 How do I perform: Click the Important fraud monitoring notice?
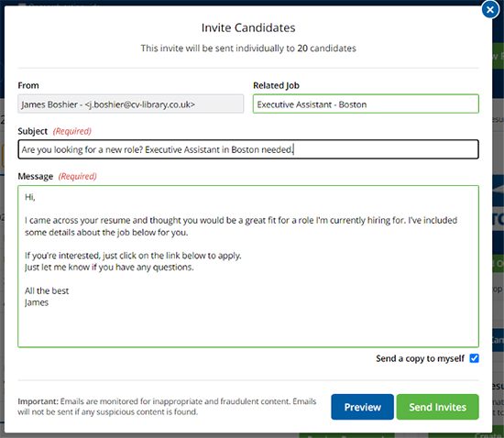tap(167, 407)
